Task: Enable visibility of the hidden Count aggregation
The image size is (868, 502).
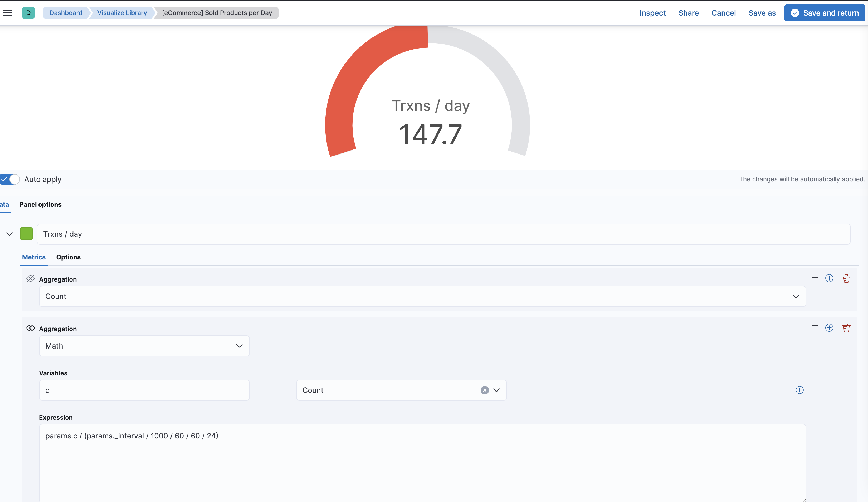Action: pos(30,279)
